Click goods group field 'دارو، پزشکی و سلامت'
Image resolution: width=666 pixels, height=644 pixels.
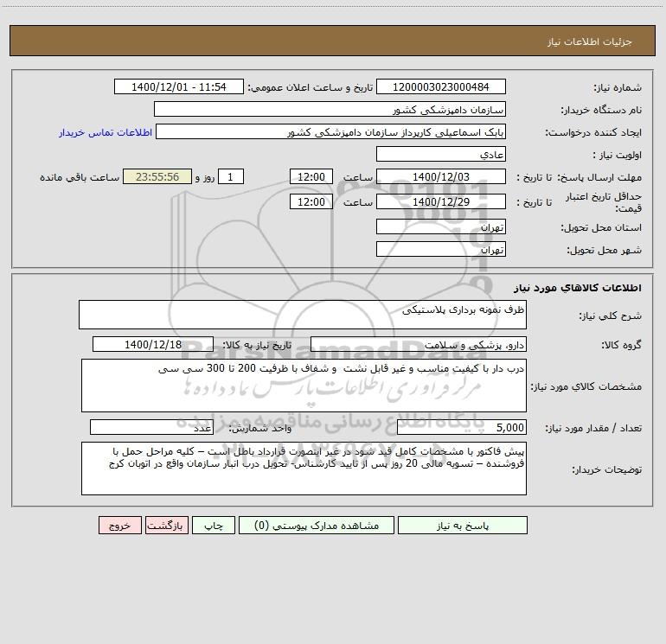click(x=419, y=344)
